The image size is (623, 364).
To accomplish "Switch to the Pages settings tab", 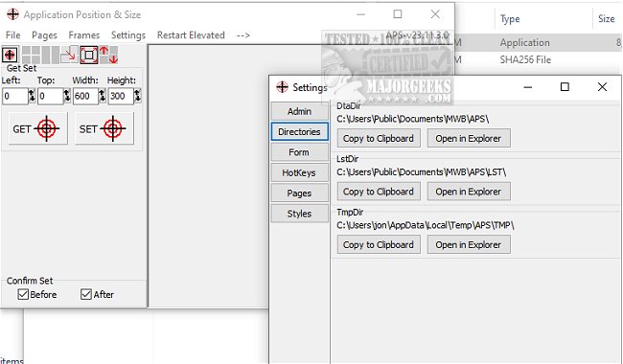I will coord(300,193).
